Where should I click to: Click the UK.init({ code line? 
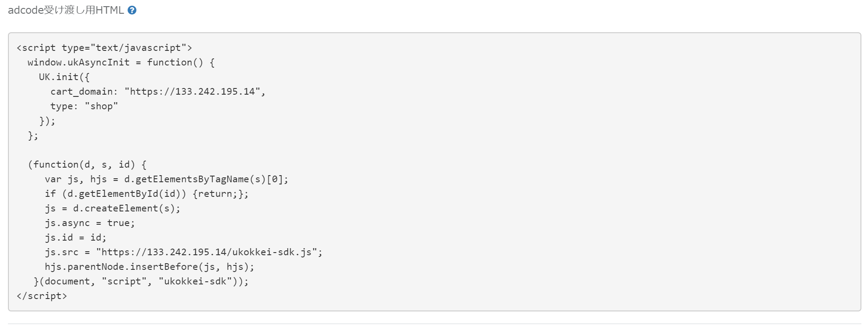click(x=64, y=77)
